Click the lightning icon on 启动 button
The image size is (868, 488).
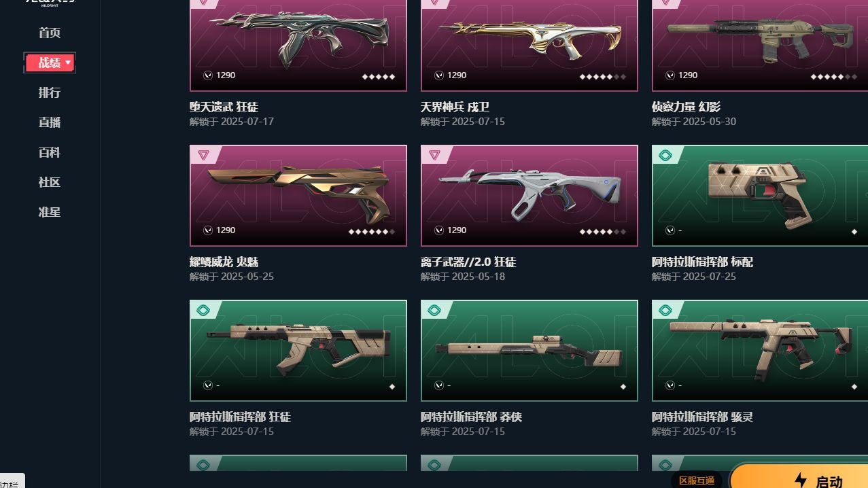pyautogui.click(x=801, y=481)
